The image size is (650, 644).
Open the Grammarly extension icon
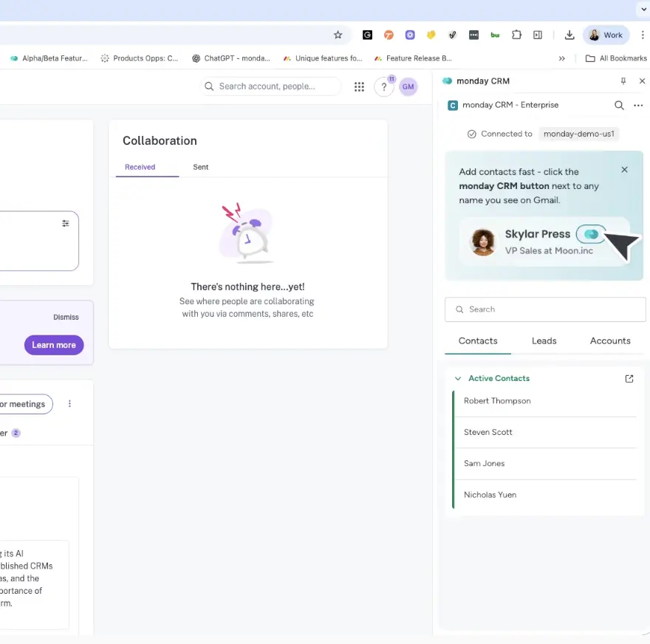(367, 35)
